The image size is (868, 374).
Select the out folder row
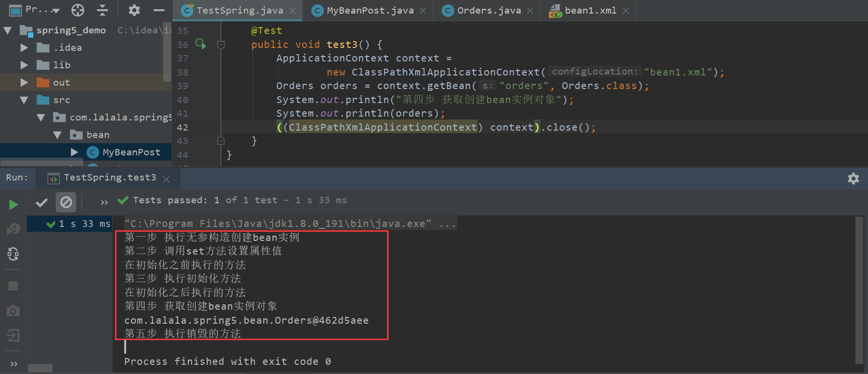point(86,82)
